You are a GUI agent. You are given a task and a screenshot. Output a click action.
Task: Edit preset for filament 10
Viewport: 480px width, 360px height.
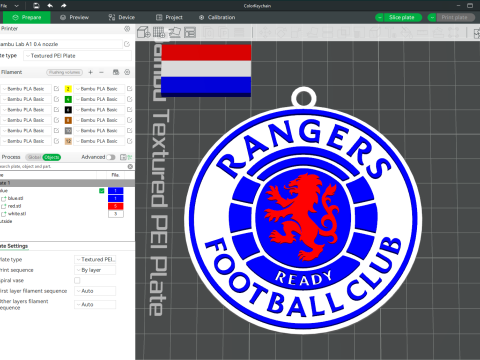[130, 131]
